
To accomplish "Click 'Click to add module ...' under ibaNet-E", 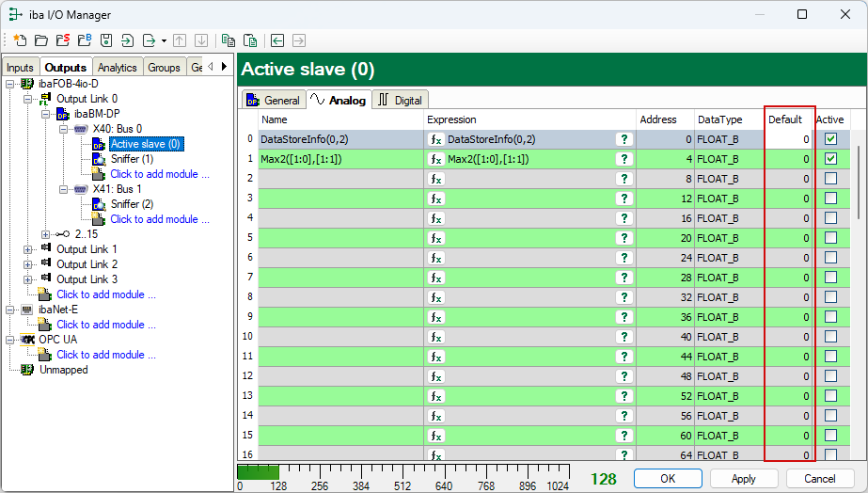I will tap(106, 325).
